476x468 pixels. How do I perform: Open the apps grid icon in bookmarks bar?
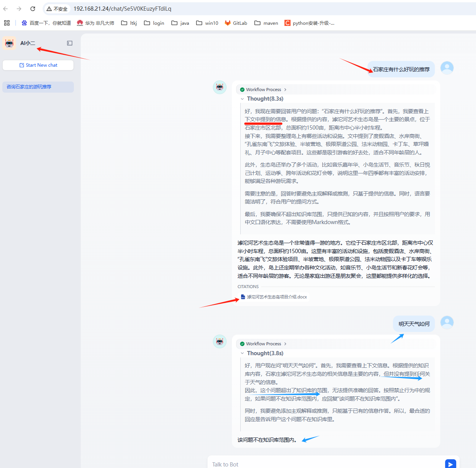coord(7,23)
